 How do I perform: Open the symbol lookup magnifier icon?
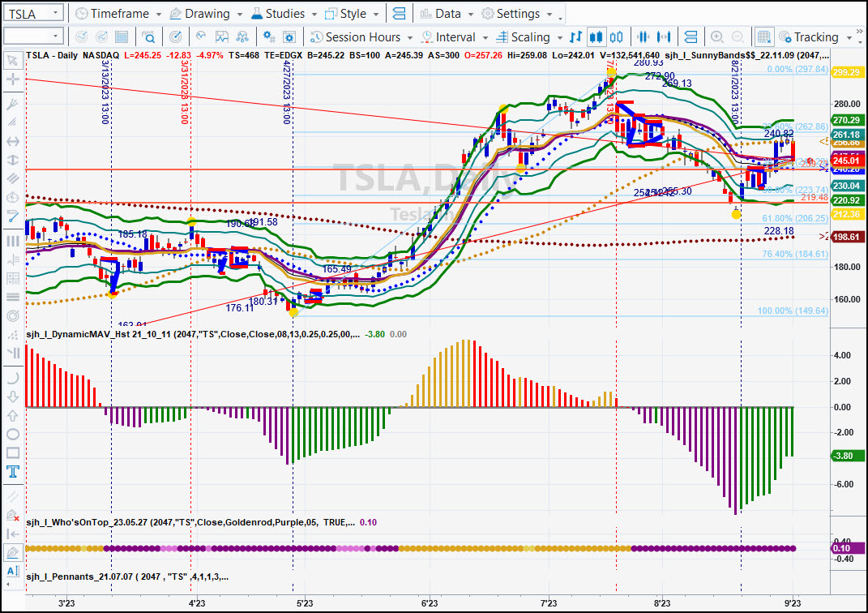pos(148,37)
